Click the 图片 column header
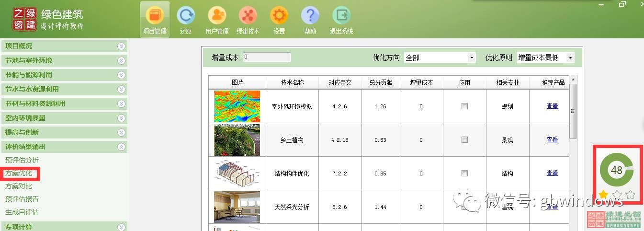The width and height of the screenshot is (644, 231). (237, 82)
